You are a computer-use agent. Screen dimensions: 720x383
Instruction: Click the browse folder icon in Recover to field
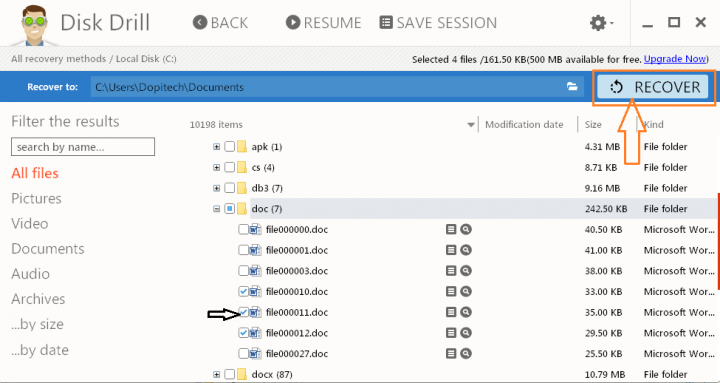(572, 87)
